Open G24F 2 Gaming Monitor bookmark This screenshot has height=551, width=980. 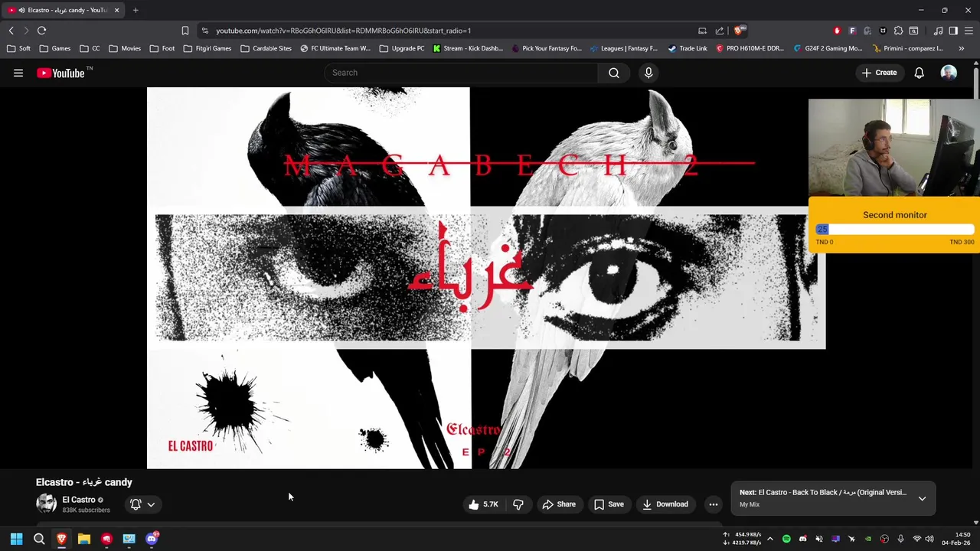click(828, 48)
